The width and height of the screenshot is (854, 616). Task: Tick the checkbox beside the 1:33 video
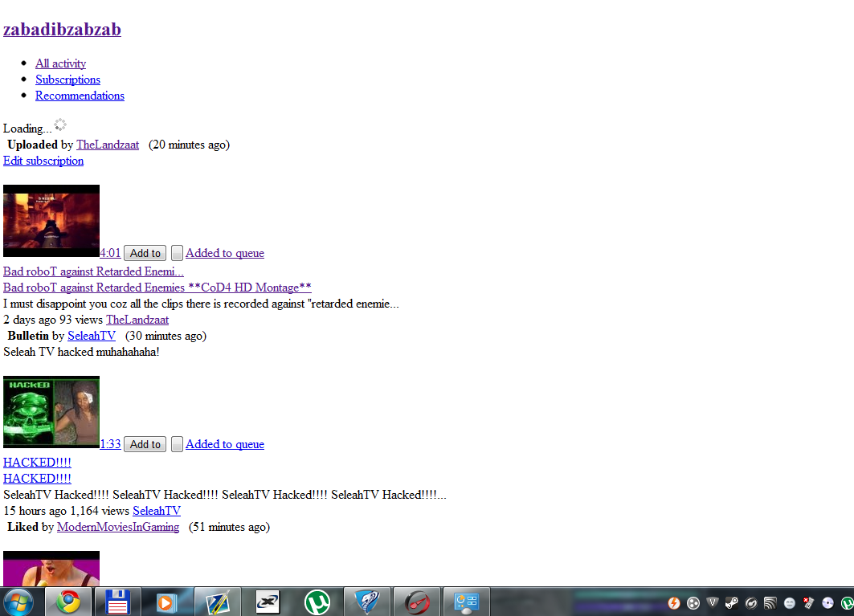coord(177,444)
